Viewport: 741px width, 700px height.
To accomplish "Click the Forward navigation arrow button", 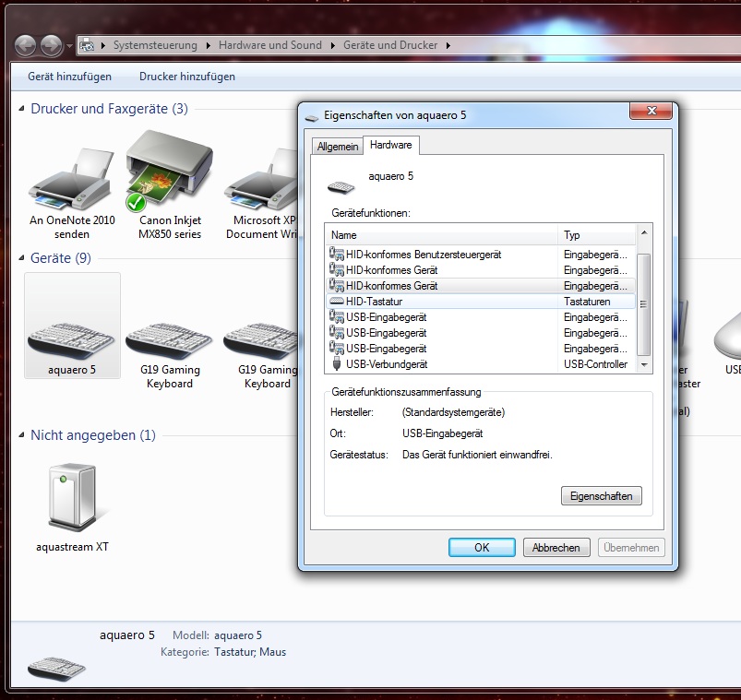I will (x=52, y=44).
